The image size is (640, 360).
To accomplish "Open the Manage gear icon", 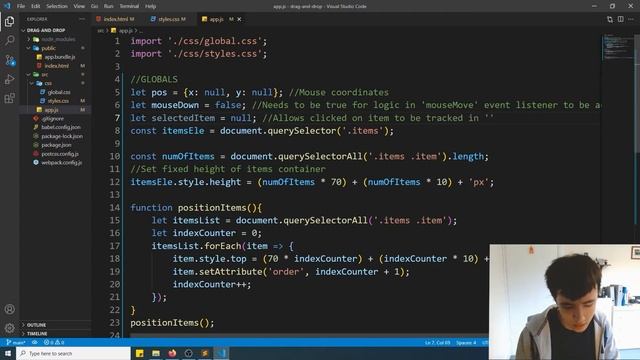I will tap(9, 327).
